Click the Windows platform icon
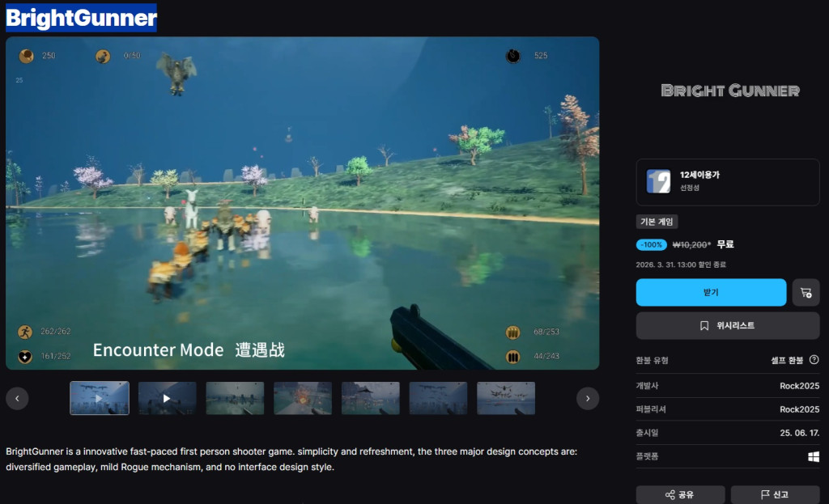The image size is (829, 504). click(813, 457)
